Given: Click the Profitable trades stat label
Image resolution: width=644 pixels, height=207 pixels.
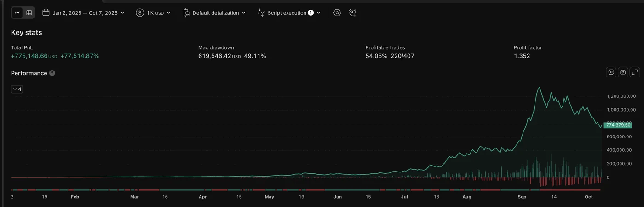Looking at the screenshot, I should click(385, 47).
